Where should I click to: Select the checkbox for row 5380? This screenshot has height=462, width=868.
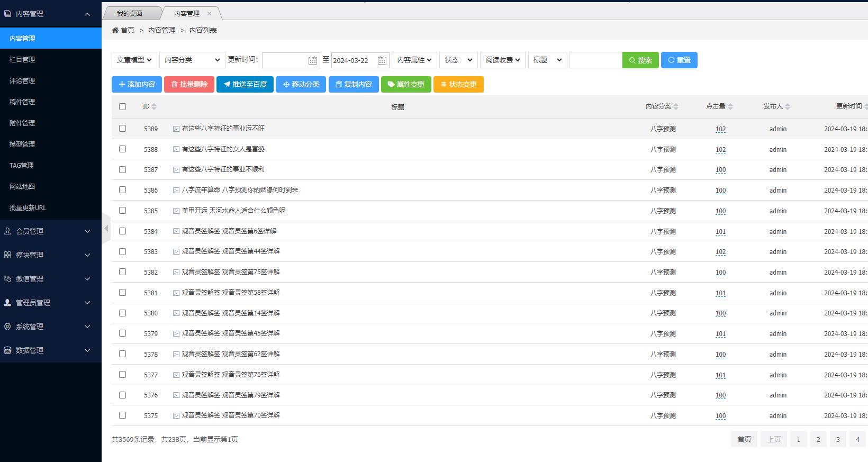(123, 313)
